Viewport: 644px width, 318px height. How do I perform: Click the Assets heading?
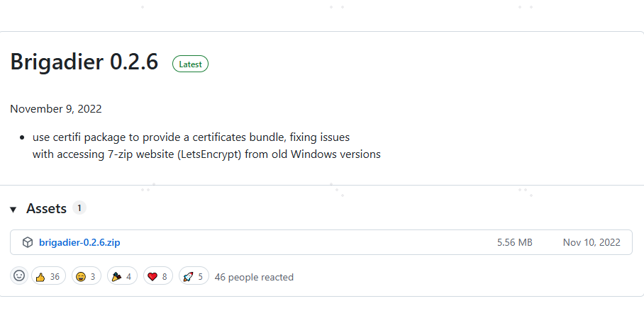point(46,208)
